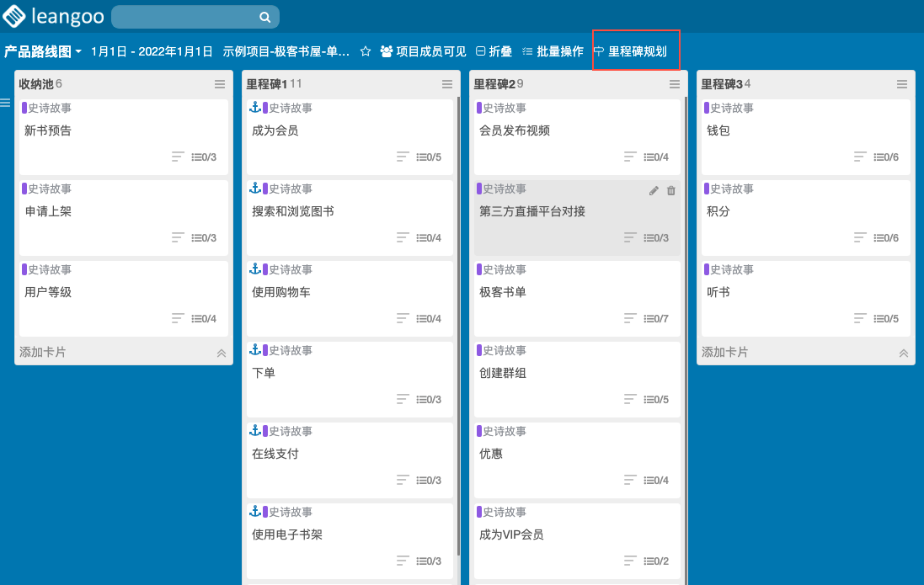Collapse the 收纳池 list with double chevron
This screenshot has width=924, height=585.
coord(222,353)
